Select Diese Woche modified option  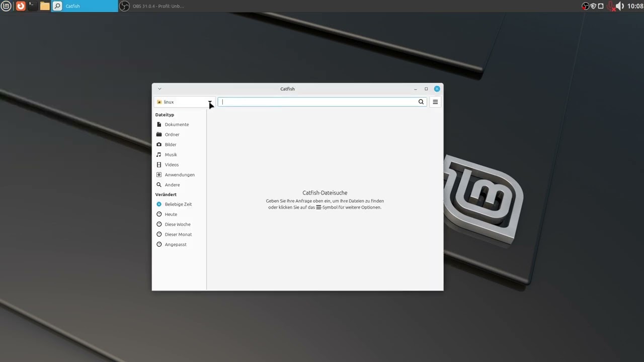[179, 224]
